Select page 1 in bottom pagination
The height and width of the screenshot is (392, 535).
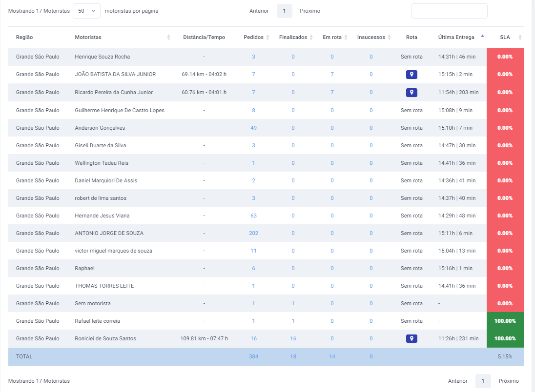483,381
